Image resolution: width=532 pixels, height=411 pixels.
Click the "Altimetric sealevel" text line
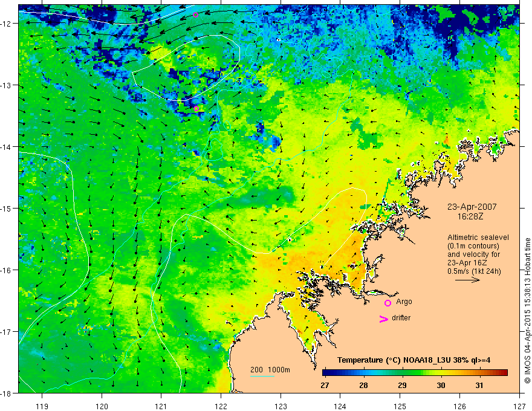[478, 238]
